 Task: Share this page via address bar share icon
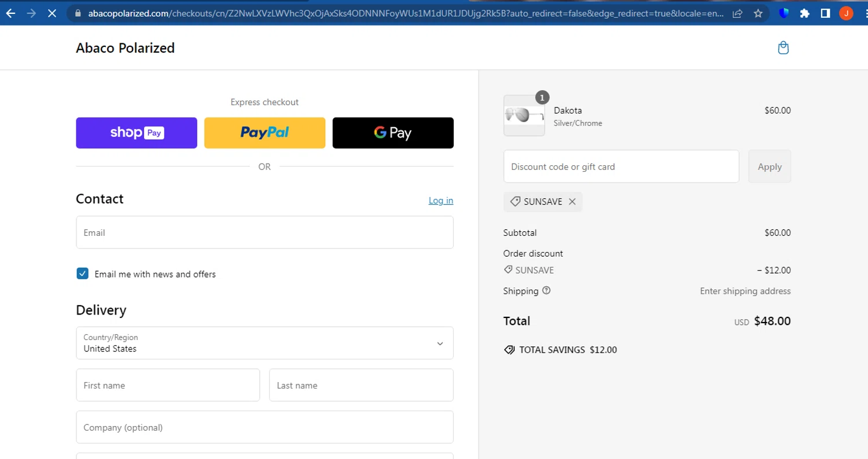pos(737,13)
